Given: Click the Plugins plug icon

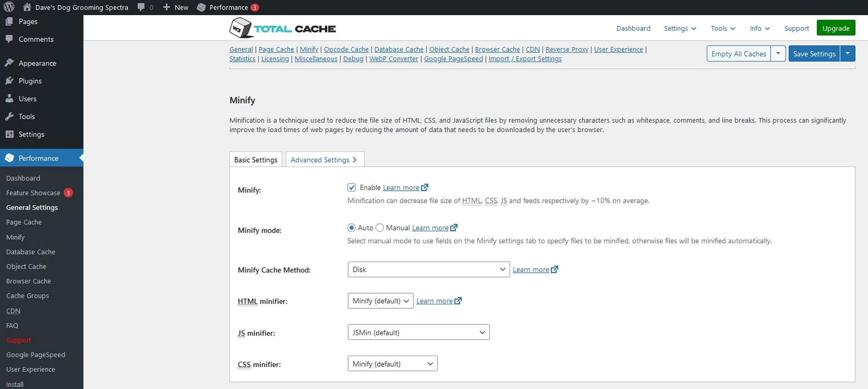Looking at the screenshot, I should click(9, 81).
